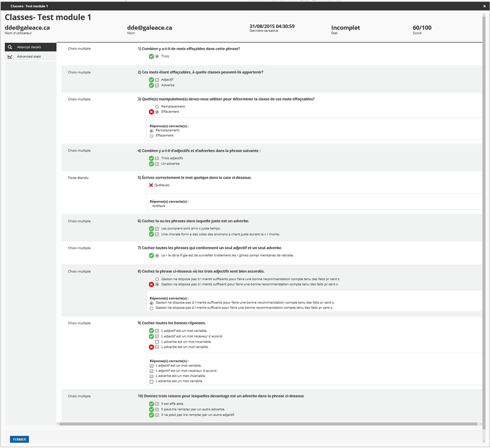Toggle the Un adverbe checkbox
The height and width of the screenshot is (448, 490).
(x=157, y=164)
